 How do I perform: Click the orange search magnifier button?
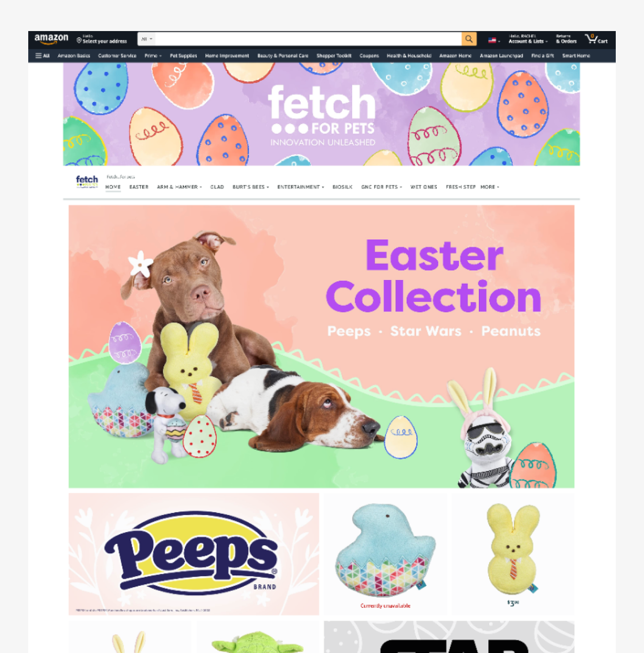[469, 39]
